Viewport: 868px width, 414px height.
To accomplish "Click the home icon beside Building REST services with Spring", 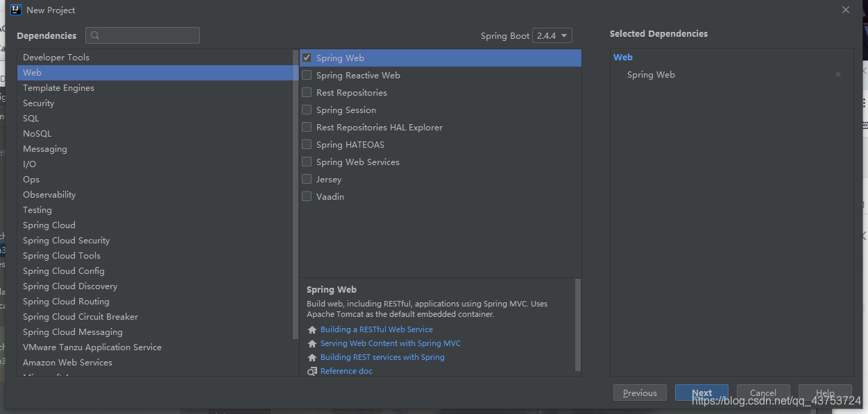I will [x=312, y=358].
